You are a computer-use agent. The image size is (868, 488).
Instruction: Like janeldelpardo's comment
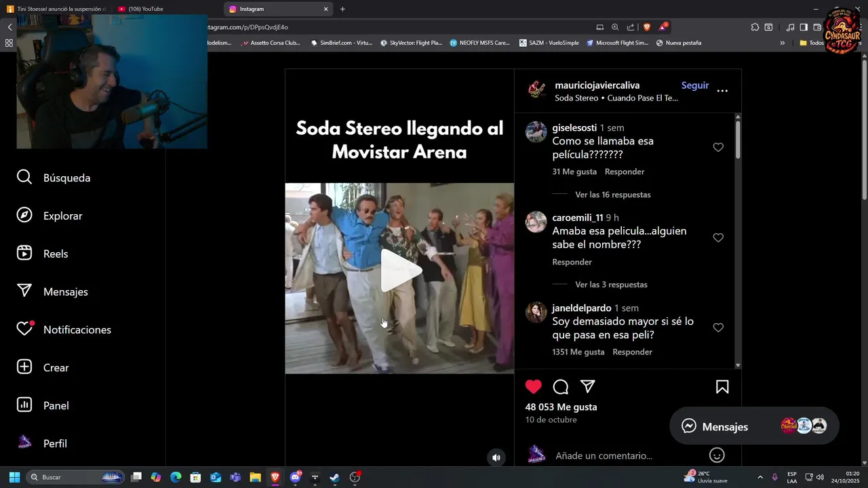(718, 327)
